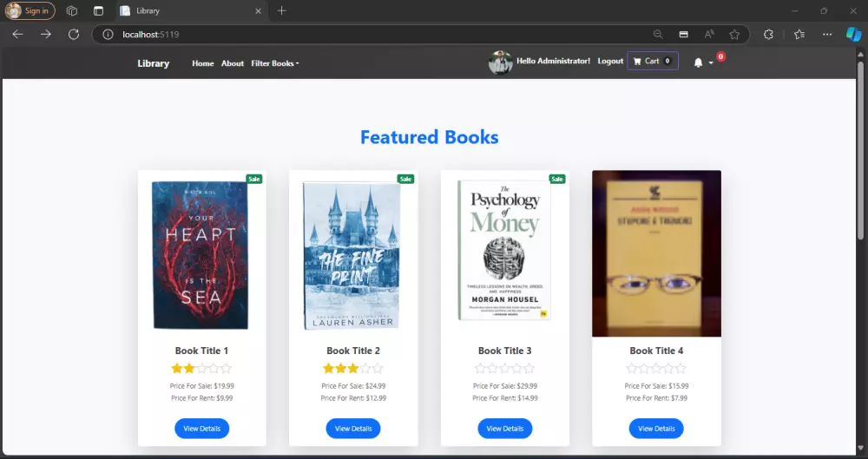View Details for Book Title 1
The width and height of the screenshot is (868, 459).
[x=202, y=429]
